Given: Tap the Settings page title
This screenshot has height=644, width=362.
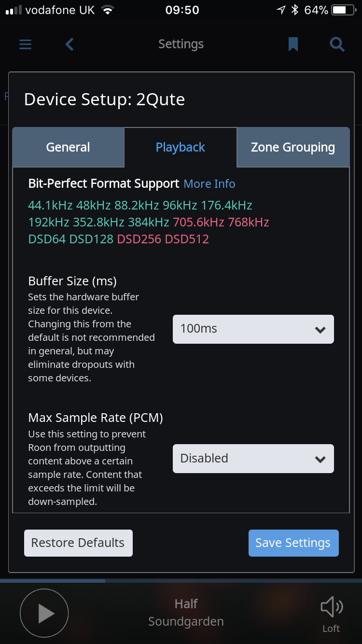Looking at the screenshot, I should pos(181,44).
